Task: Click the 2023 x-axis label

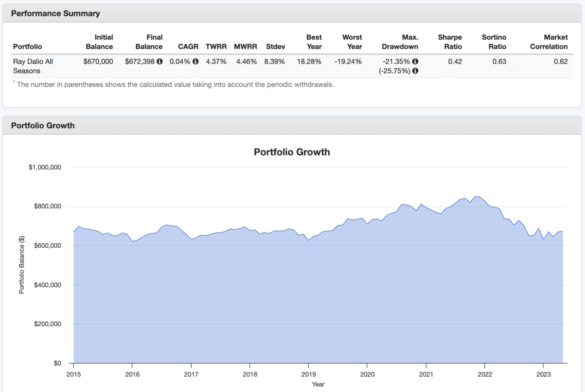Action: 543,374
